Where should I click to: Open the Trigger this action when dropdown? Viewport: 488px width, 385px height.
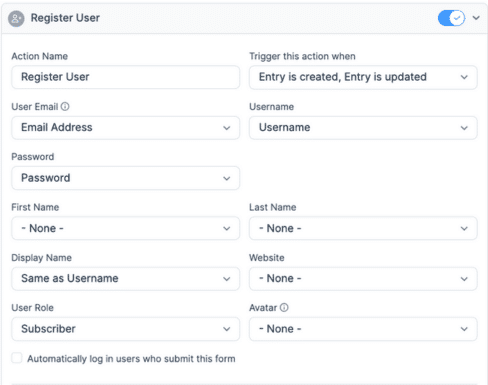363,77
